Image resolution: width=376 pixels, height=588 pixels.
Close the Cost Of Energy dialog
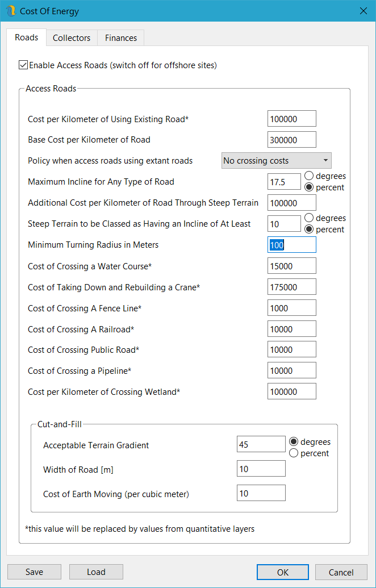[363, 11]
